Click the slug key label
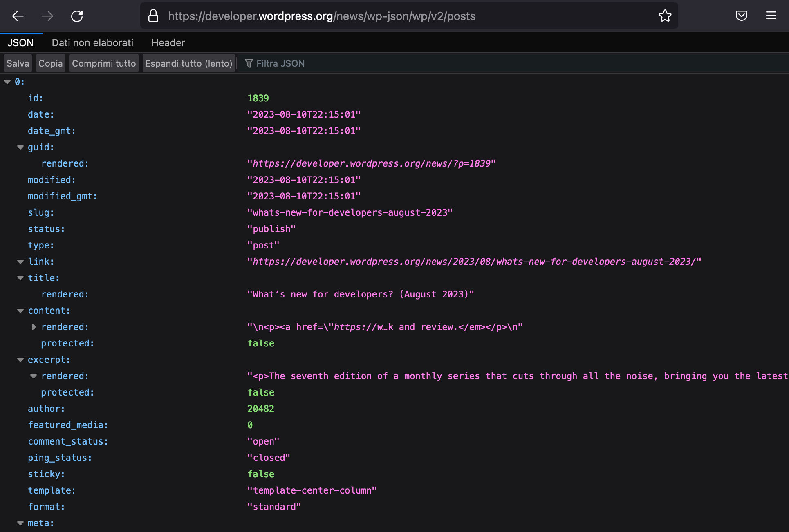Viewport: 789px width, 532px height. (41, 212)
